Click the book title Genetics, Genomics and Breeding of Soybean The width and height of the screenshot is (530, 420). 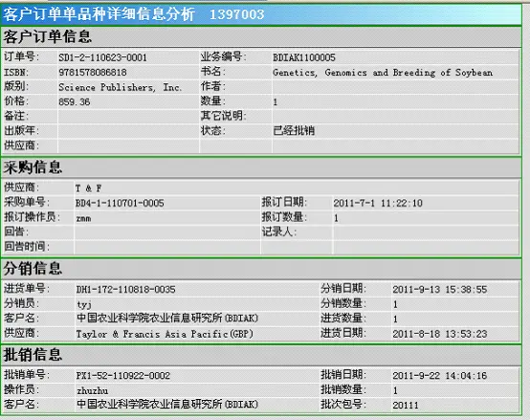coord(383,73)
